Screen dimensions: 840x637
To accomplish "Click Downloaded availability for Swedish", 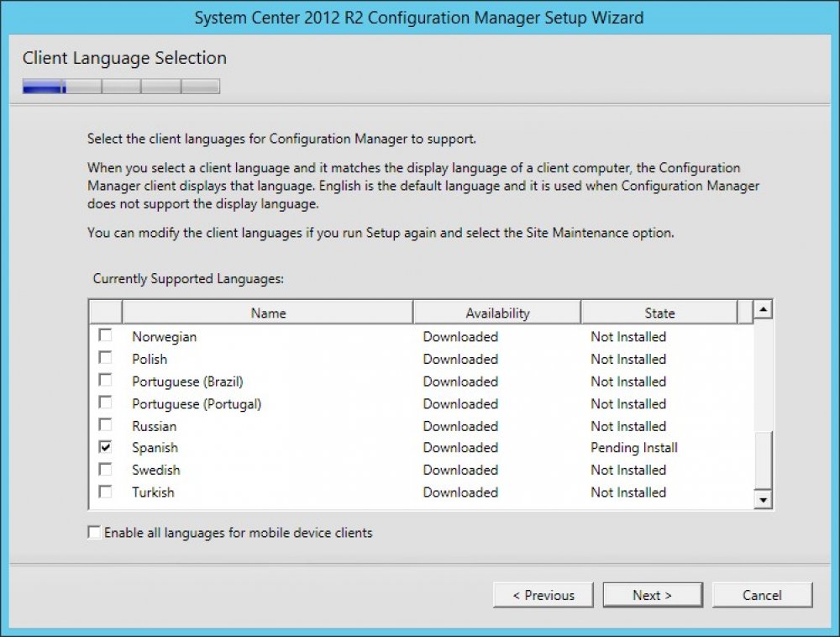I will [x=460, y=470].
